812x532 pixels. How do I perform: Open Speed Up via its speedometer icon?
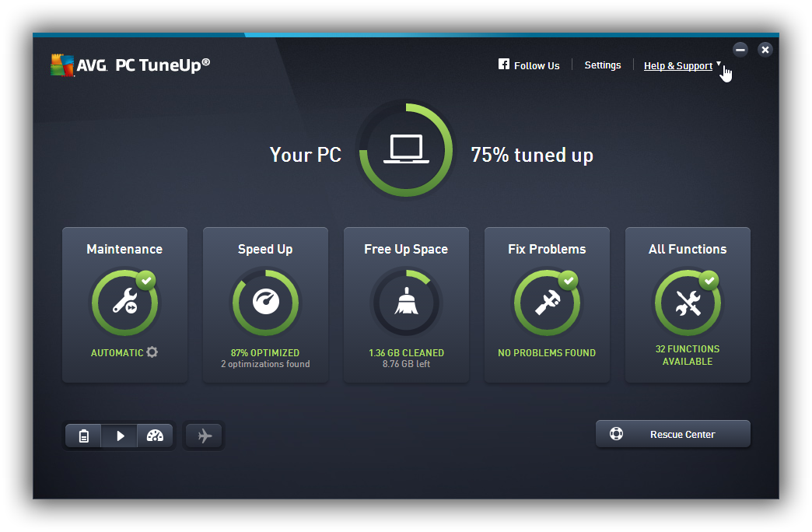pyautogui.click(x=265, y=303)
